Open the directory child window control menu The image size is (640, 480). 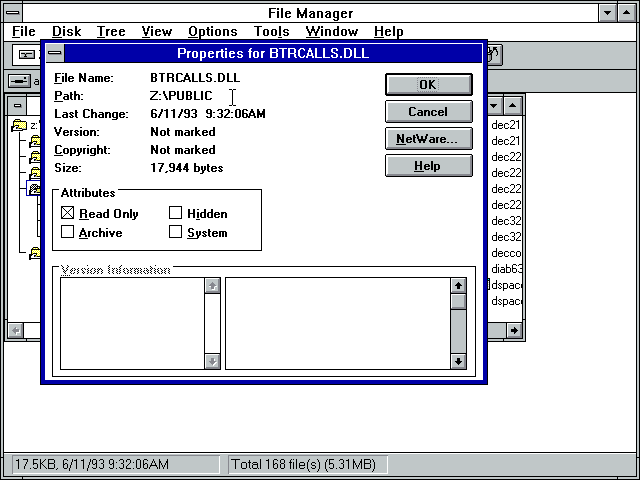(17, 106)
